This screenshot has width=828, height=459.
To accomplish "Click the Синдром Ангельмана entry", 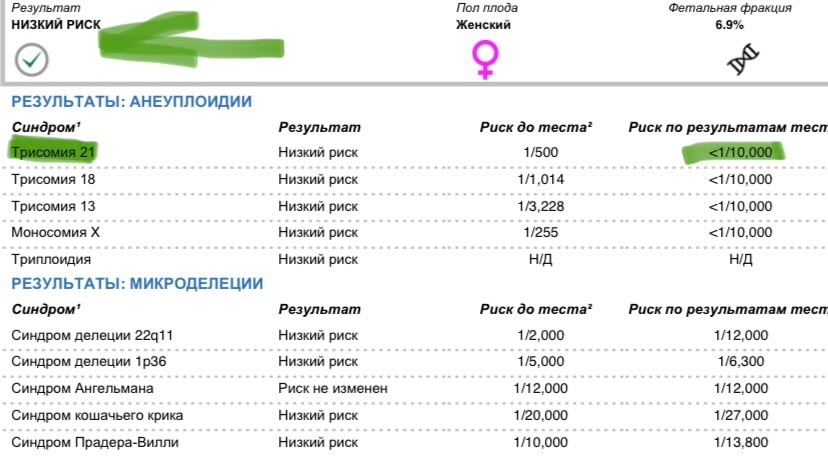I will 82,389.
